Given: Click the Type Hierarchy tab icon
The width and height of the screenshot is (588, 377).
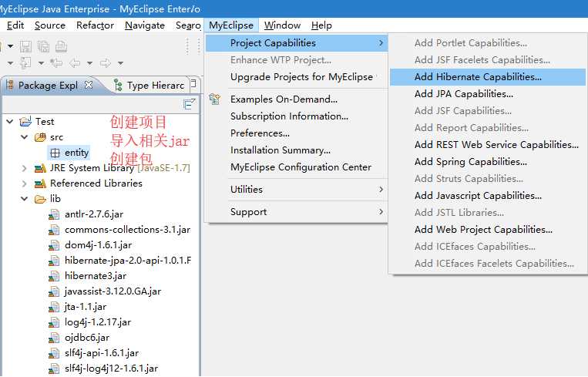Looking at the screenshot, I should point(118,85).
